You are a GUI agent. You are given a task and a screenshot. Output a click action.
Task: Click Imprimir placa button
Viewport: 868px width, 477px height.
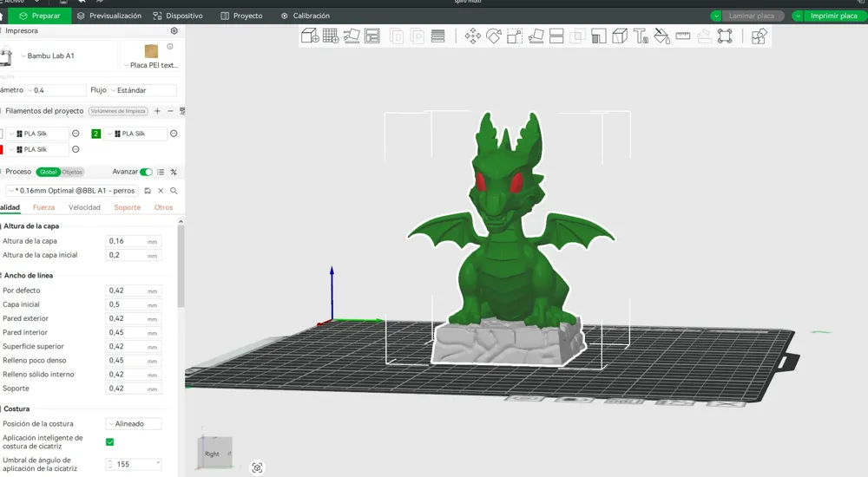coord(833,16)
